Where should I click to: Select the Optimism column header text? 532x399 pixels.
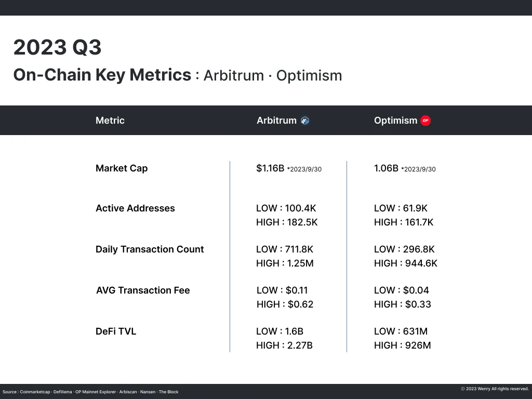coord(395,121)
